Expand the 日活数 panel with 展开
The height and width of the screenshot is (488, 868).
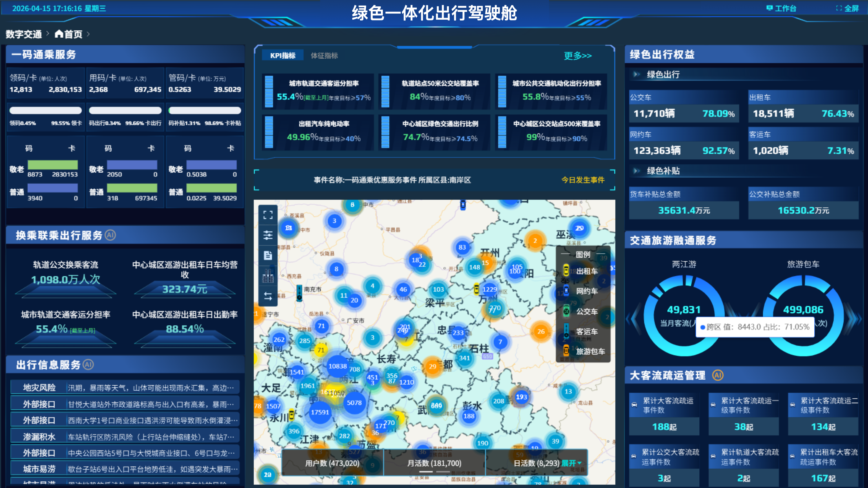(571, 463)
